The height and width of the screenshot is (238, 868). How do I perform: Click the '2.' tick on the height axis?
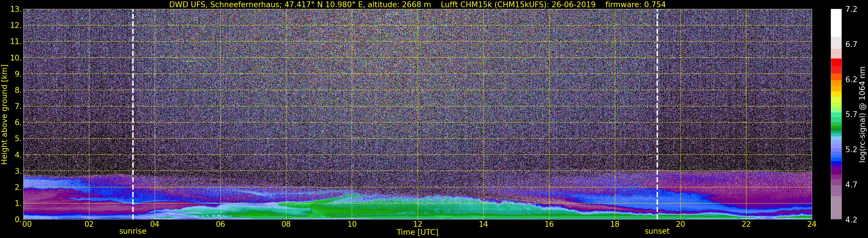click(x=18, y=187)
